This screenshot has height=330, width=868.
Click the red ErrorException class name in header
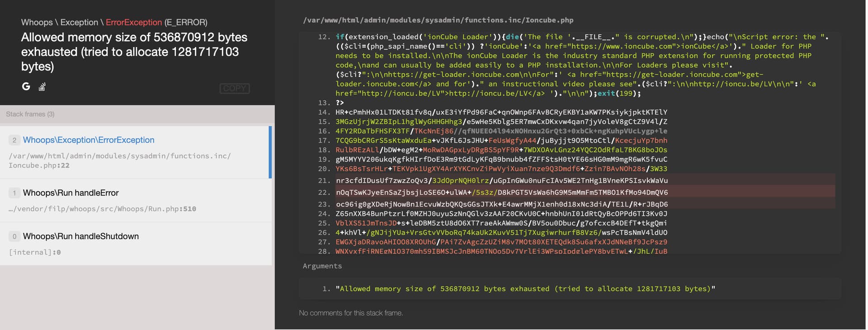coord(134,22)
